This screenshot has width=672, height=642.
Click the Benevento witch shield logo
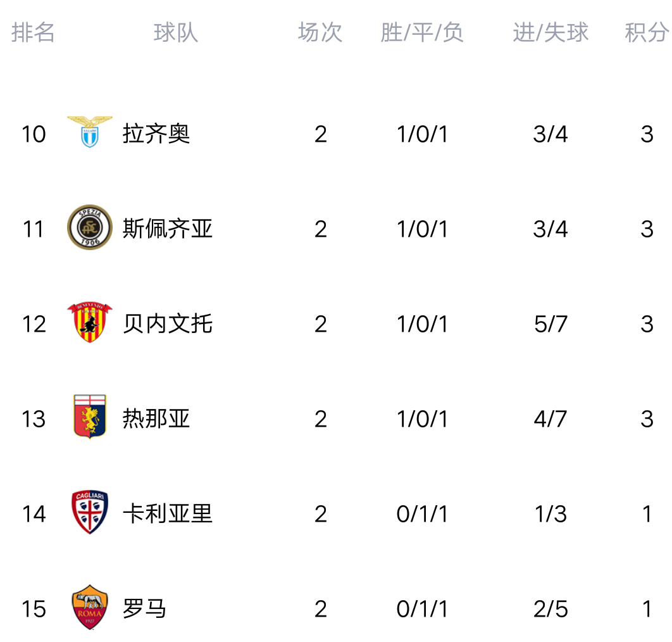click(x=90, y=322)
